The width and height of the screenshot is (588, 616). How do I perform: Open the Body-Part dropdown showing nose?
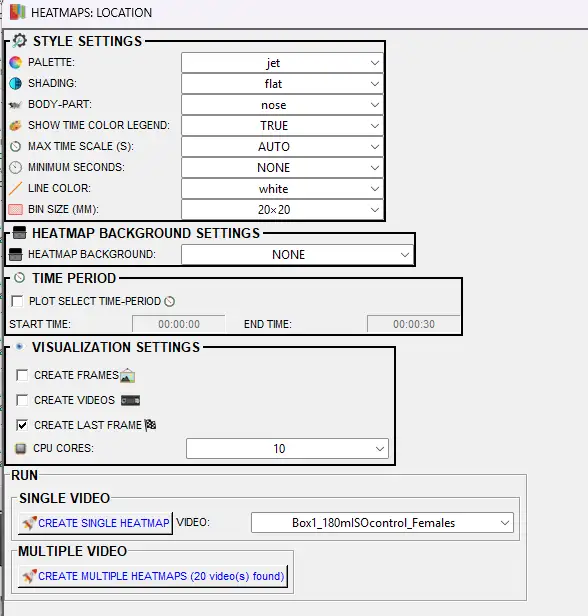282,105
